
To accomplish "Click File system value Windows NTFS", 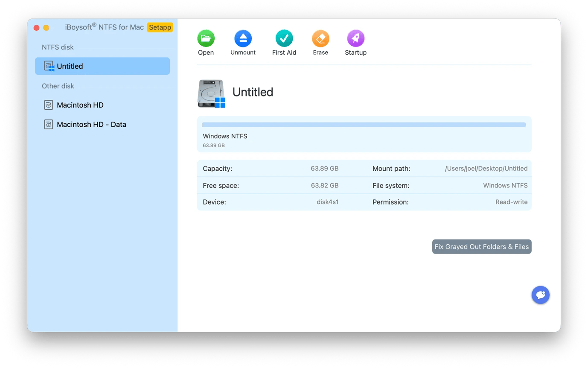I will (x=505, y=185).
